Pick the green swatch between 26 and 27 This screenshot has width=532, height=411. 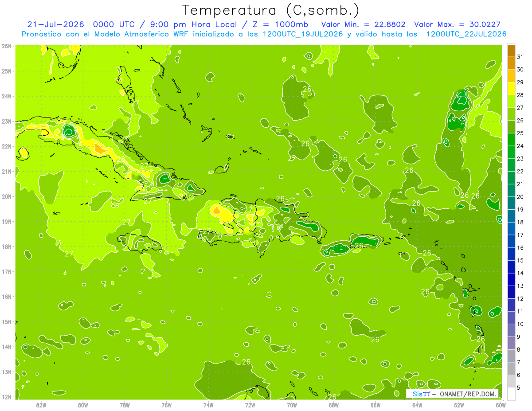511,114
